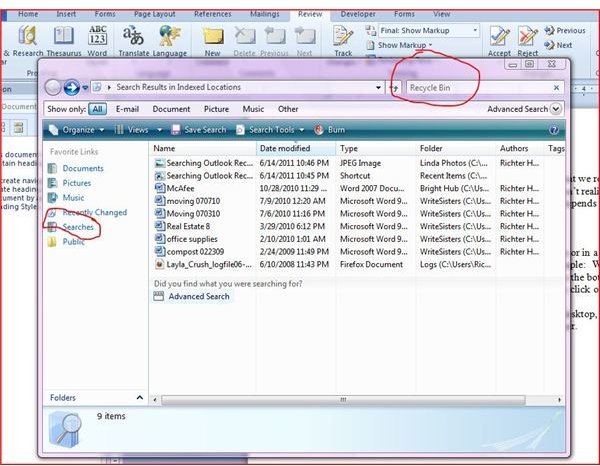
Task: Click Track Changes icon in Word
Action: [x=343, y=36]
